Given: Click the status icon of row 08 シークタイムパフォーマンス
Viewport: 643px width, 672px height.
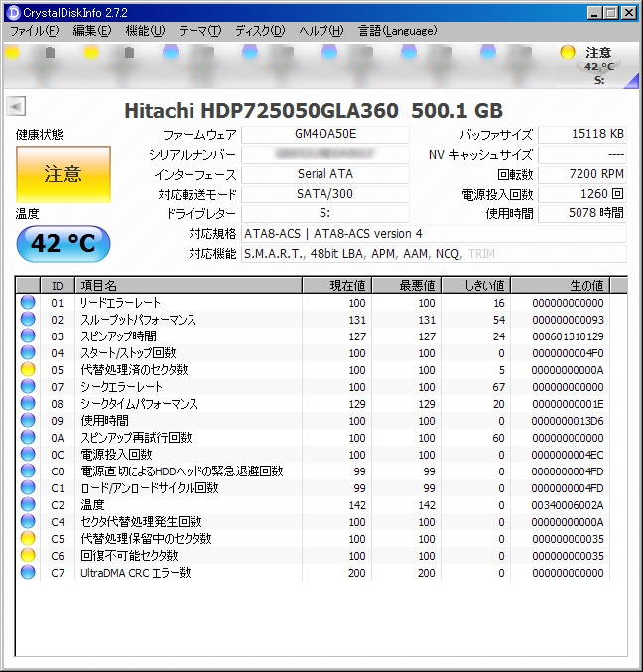Looking at the screenshot, I should 28,403.
